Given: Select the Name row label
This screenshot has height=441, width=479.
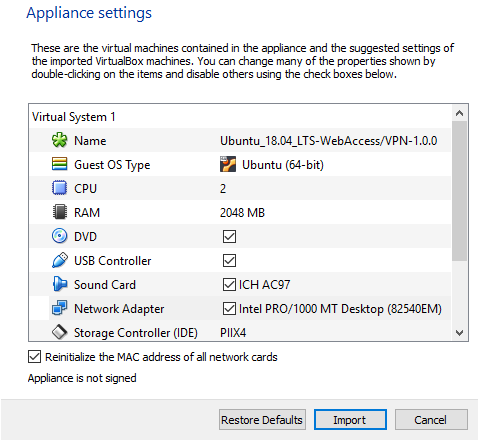Looking at the screenshot, I should pos(90,141).
